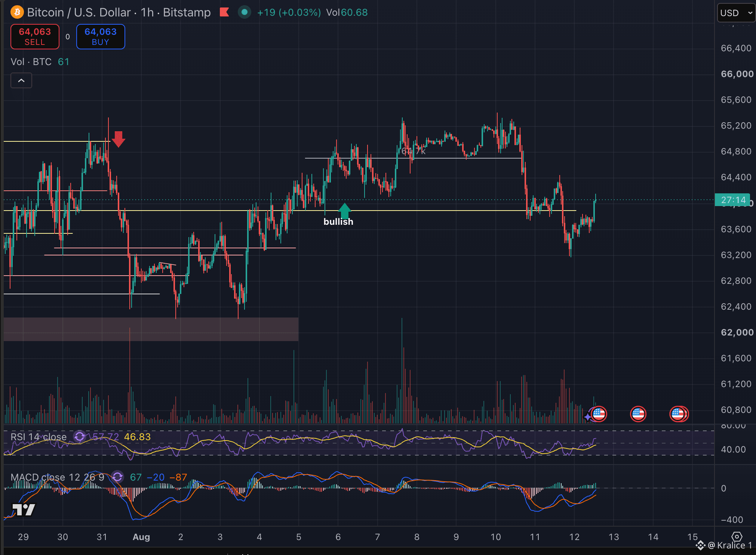Click date 5 on the time axis

[x=299, y=537]
